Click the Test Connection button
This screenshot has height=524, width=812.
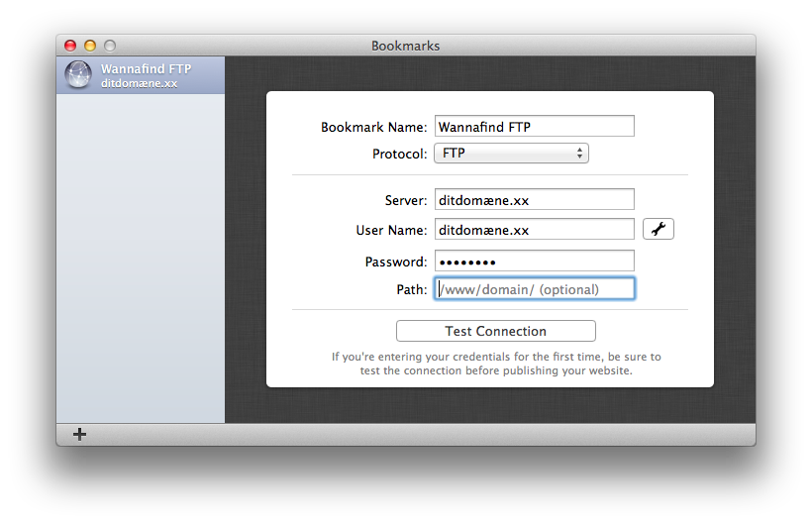(x=495, y=331)
